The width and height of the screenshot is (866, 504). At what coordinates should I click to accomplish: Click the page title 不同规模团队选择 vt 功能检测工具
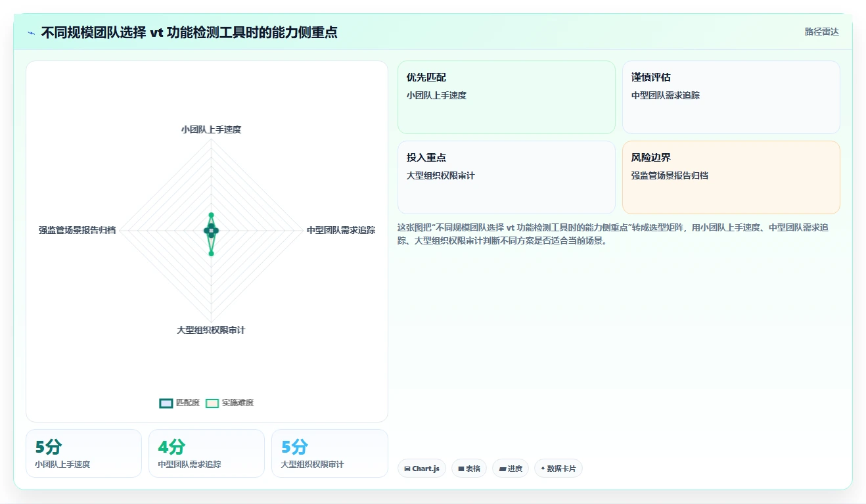pos(189,32)
